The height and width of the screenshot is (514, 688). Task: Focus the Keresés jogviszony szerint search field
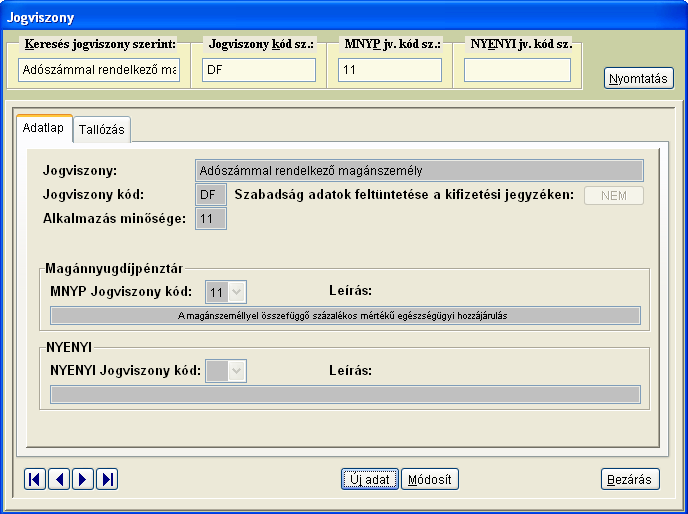pyautogui.click(x=99, y=70)
